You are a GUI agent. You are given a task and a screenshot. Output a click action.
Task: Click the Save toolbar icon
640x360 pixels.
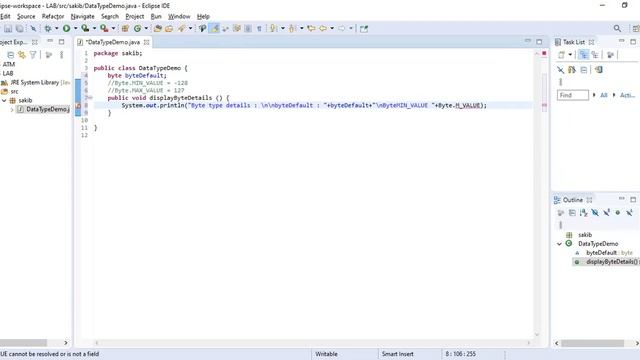(8, 29)
